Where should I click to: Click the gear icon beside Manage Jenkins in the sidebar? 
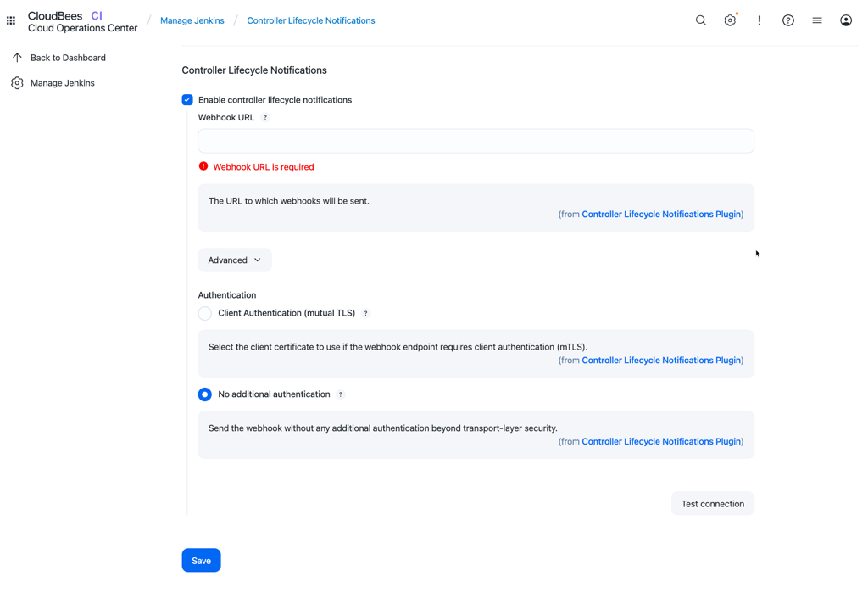(x=17, y=83)
